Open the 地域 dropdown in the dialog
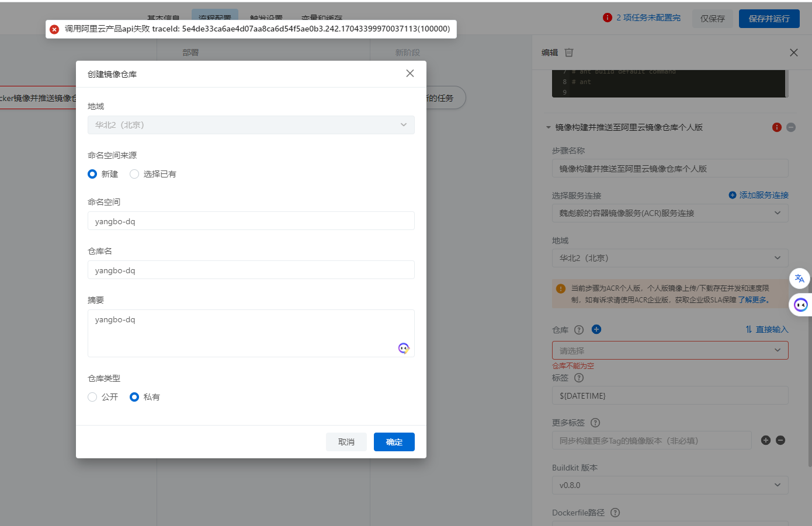This screenshot has width=812, height=526. tap(251, 125)
